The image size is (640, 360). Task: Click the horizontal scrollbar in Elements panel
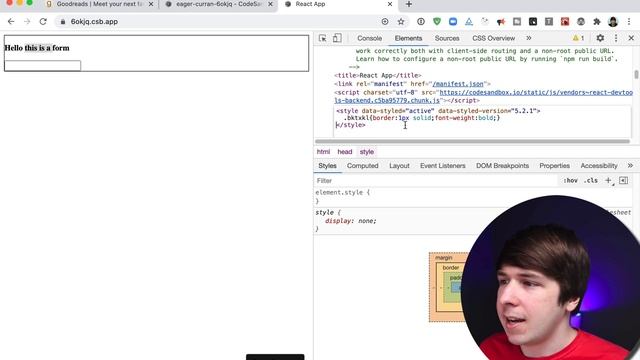[x=472, y=141]
